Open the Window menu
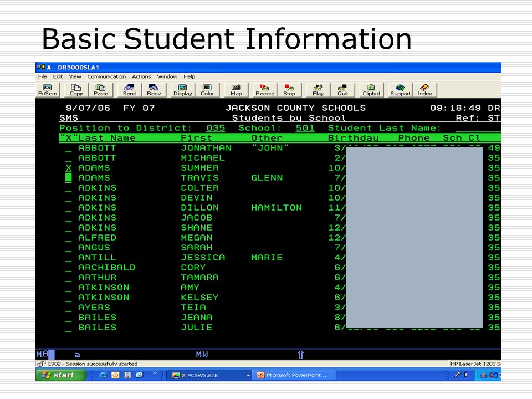 [167, 76]
